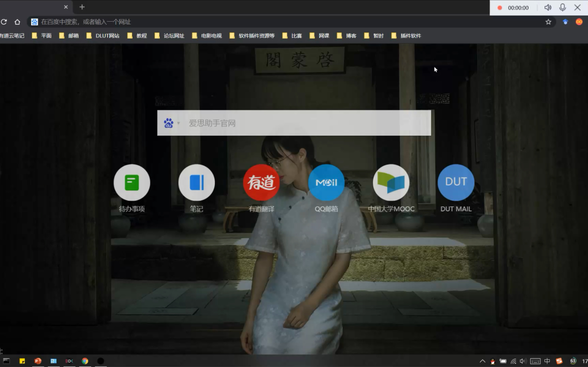Show hidden system tray icons
588x367 pixels.
[482, 361]
